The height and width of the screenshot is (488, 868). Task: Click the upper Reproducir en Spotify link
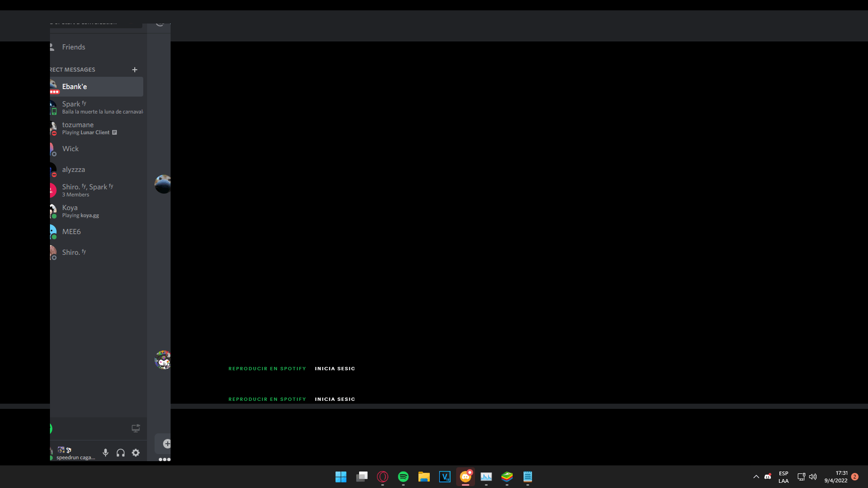[267, 369]
